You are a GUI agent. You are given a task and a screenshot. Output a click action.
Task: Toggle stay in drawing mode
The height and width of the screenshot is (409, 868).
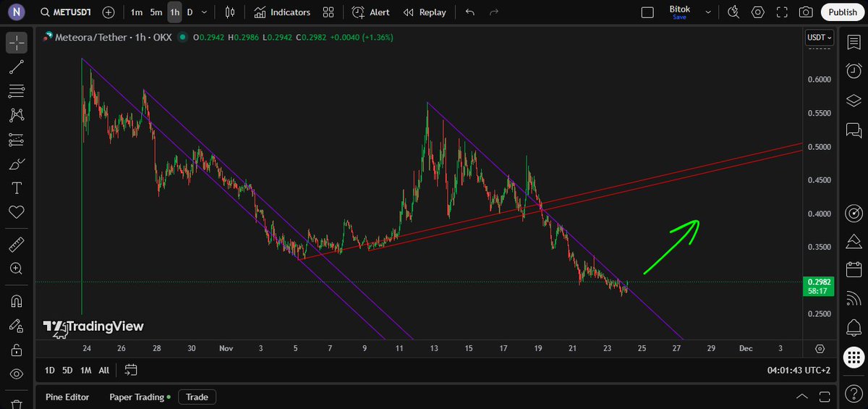point(17,326)
